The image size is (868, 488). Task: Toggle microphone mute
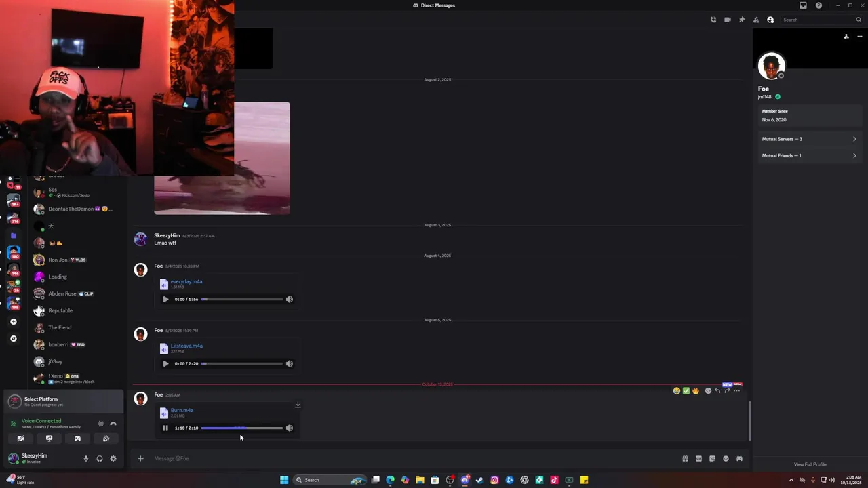tap(86, 459)
